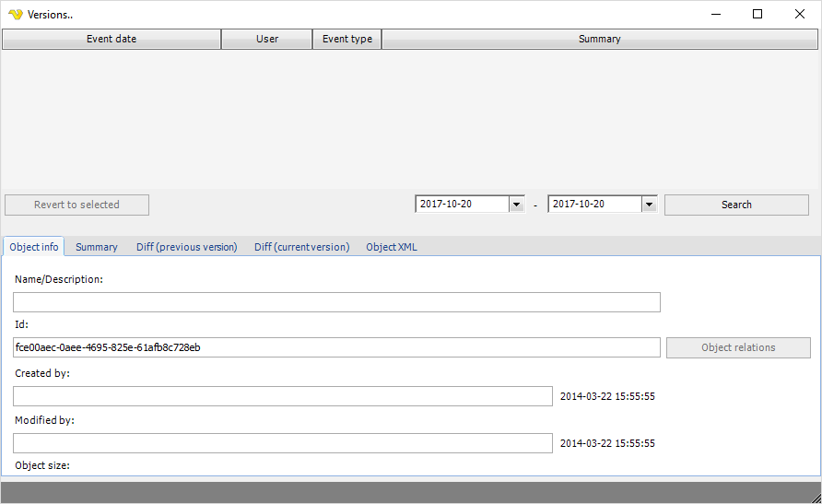Focus the Name/Description text field
The image size is (822, 504).
(336, 302)
